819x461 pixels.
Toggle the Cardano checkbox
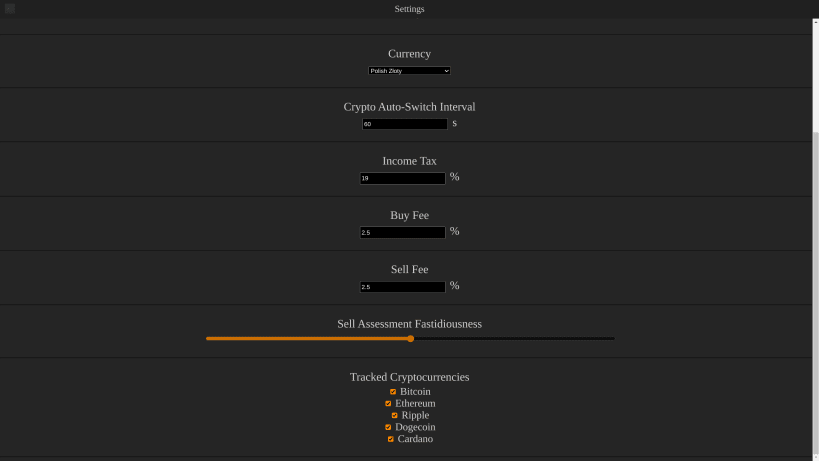391,439
